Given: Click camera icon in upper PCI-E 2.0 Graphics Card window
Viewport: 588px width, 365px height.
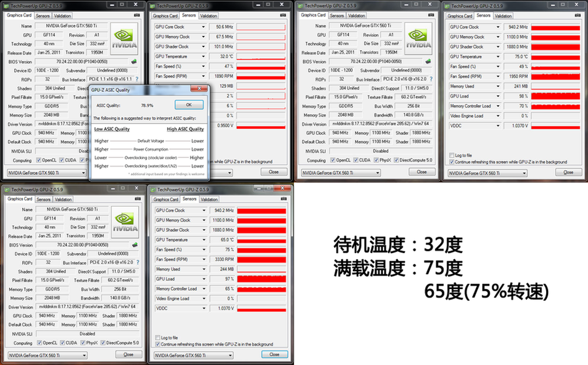Looking at the screenshot, I should click(431, 15).
